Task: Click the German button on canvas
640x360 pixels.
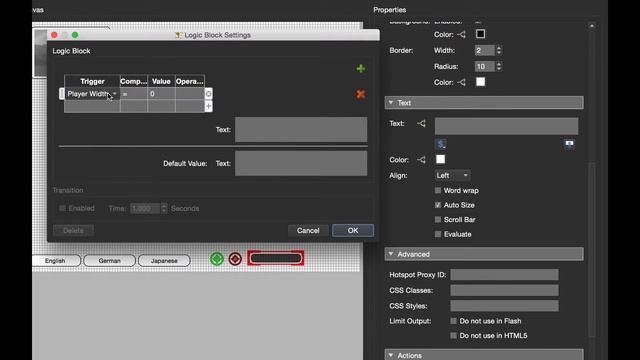Action: [x=109, y=260]
